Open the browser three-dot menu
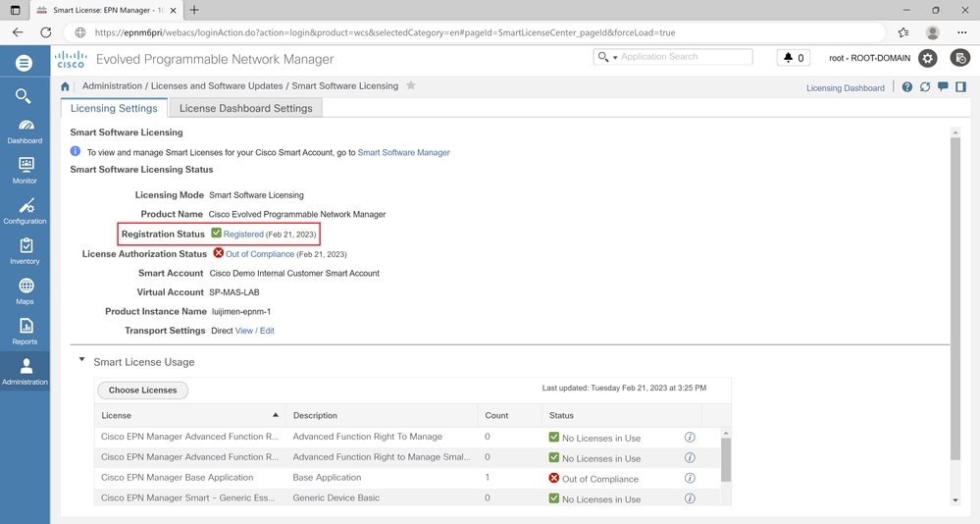Viewport: 980px width, 524px height. click(x=962, y=32)
